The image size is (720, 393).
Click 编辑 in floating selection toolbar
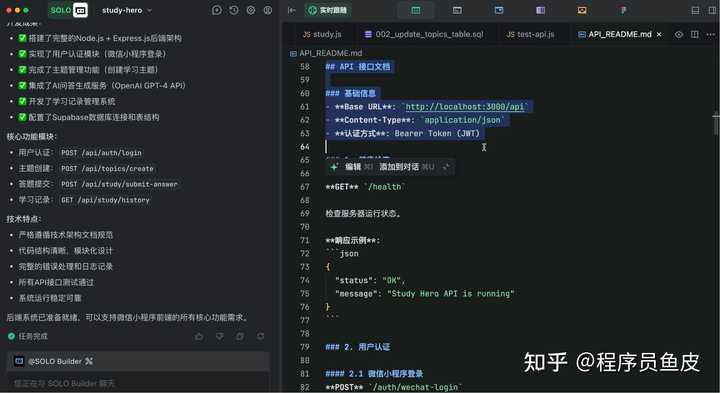353,167
